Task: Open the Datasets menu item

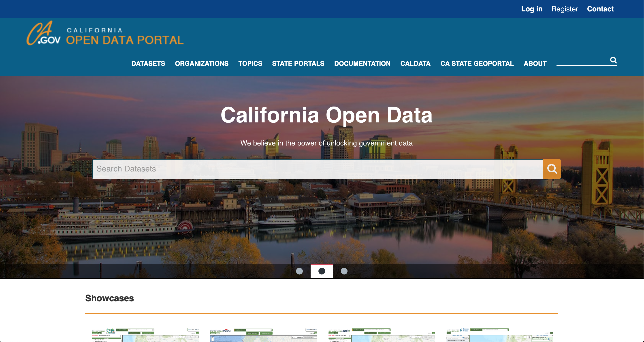Action: (148, 64)
